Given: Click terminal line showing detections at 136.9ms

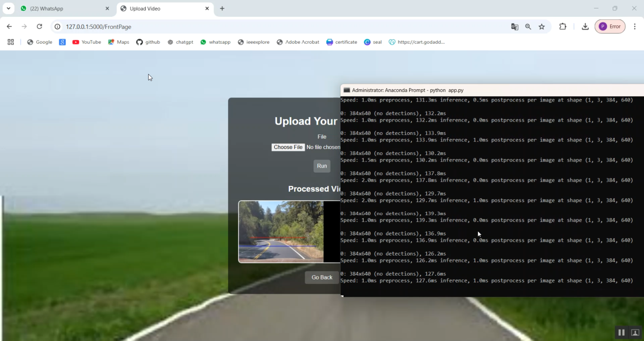Looking at the screenshot, I should click(393, 234).
